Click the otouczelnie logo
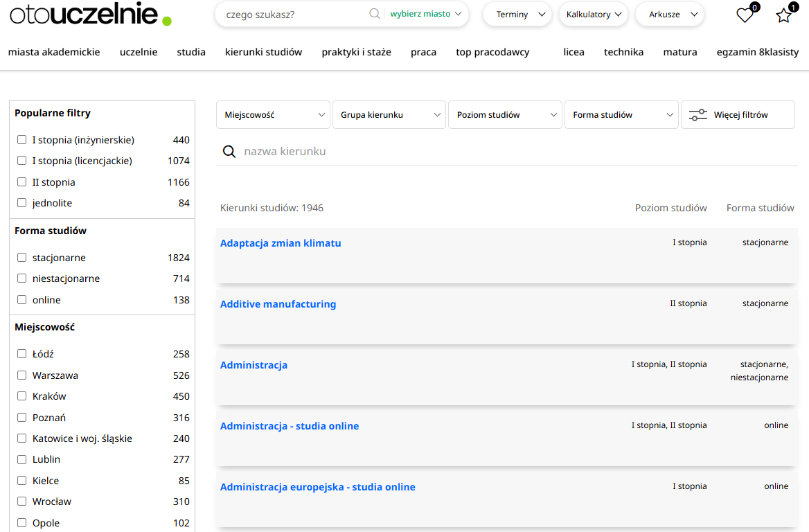This screenshot has width=809, height=532. tap(90, 14)
